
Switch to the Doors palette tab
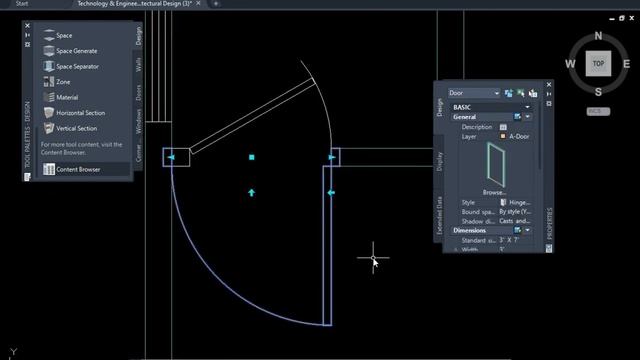pos(139,93)
